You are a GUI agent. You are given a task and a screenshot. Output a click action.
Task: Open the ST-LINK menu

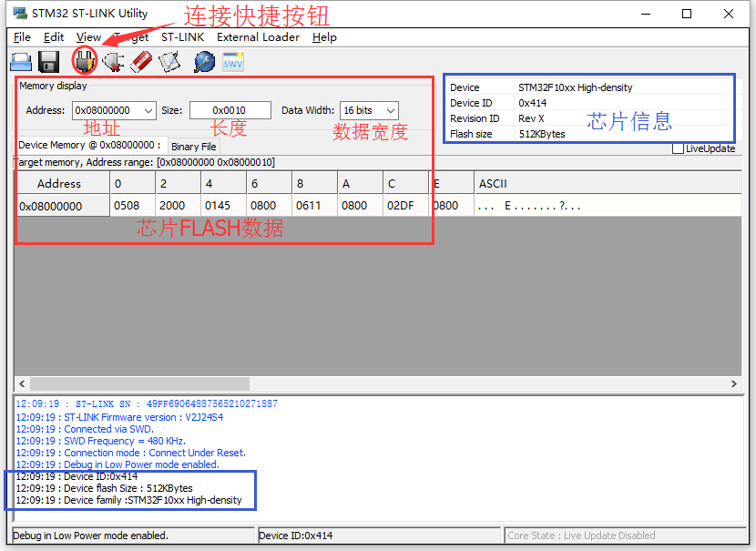pos(183,37)
